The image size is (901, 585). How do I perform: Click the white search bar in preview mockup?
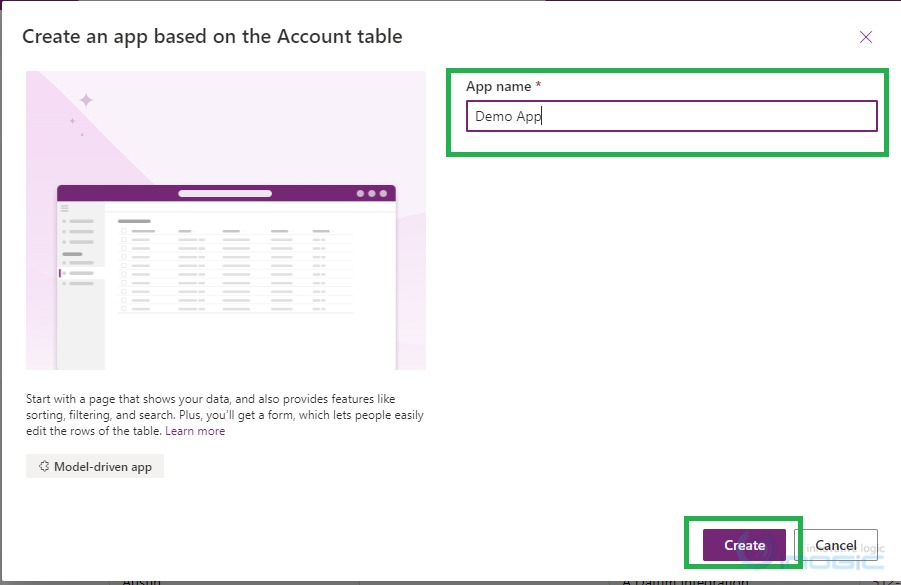pos(224,193)
